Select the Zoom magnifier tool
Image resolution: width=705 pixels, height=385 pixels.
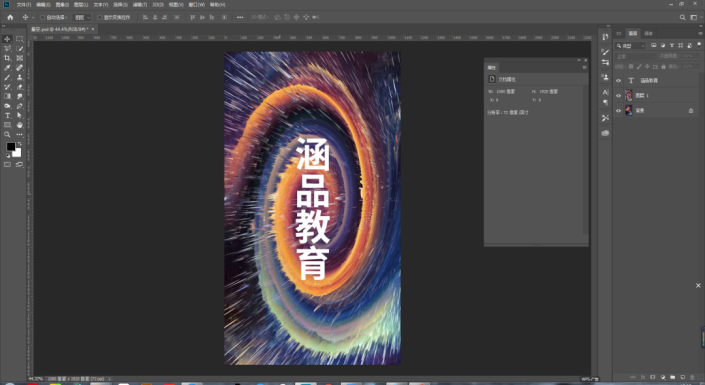tap(7, 134)
